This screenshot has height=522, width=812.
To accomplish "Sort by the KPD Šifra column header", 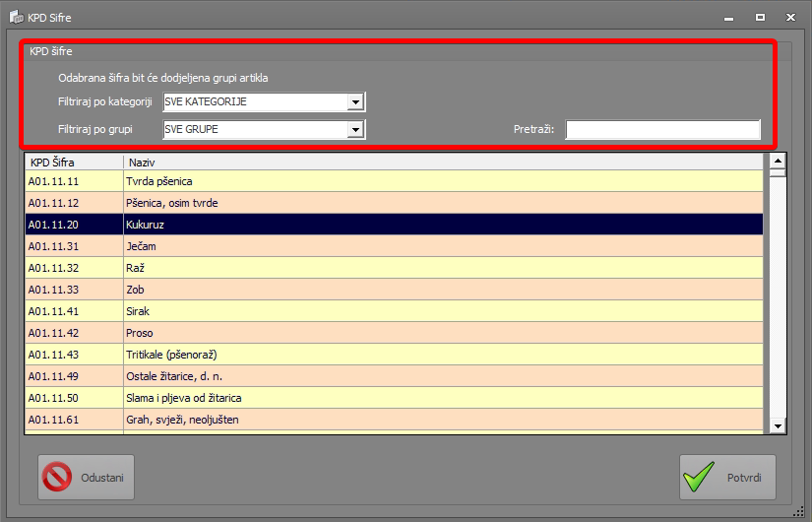I will pos(74,162).
